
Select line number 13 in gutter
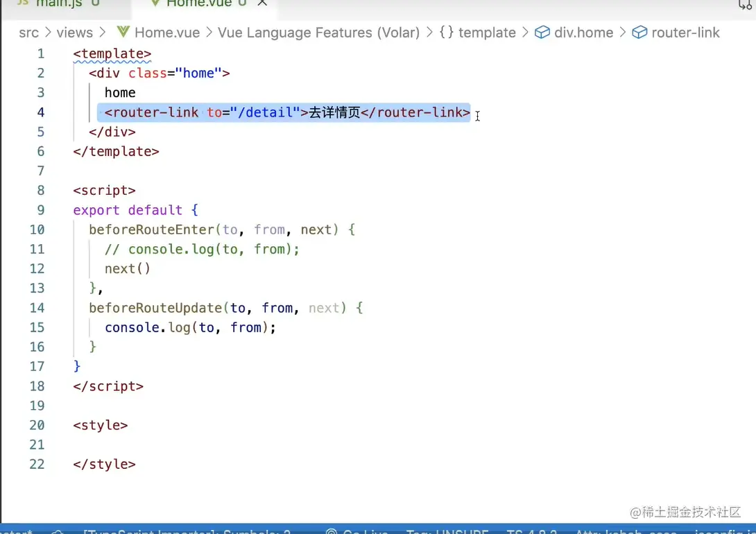(37, 288)
